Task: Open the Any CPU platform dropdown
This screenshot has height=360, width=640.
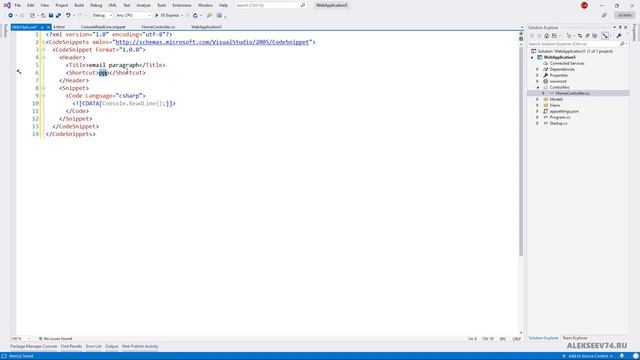Action: pos(133,16)
